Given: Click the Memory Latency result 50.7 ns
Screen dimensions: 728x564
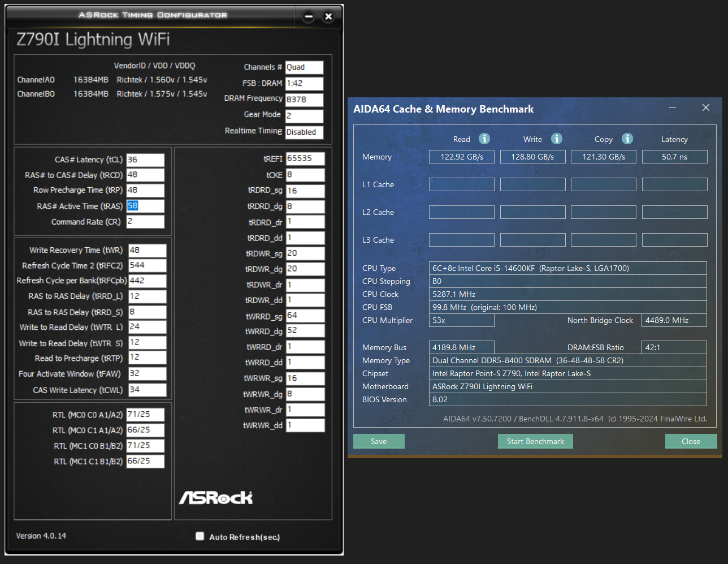Looking at the screenshot, I should [x=675, y=157].
